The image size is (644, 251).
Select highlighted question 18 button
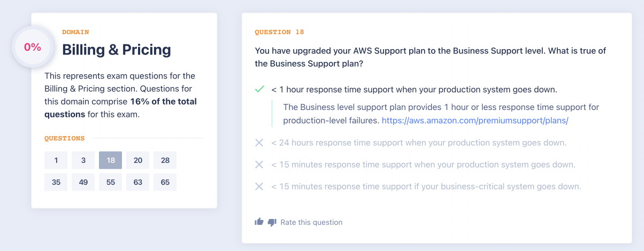click(110, 160)
